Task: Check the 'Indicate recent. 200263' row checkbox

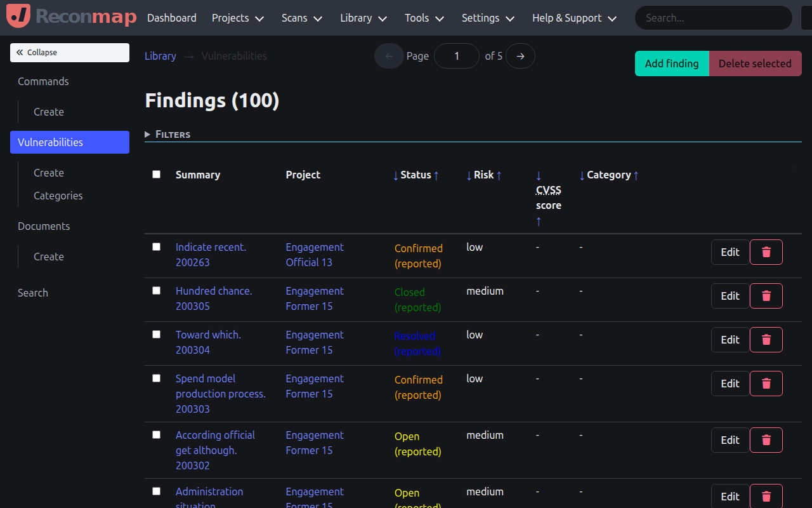Action: (x=157, y=247)
